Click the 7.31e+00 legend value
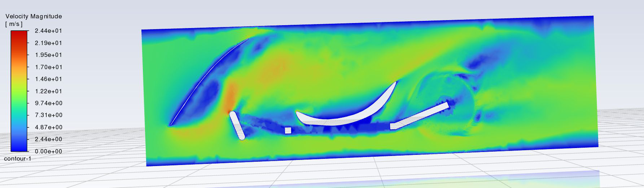 (x=48, y=115)
